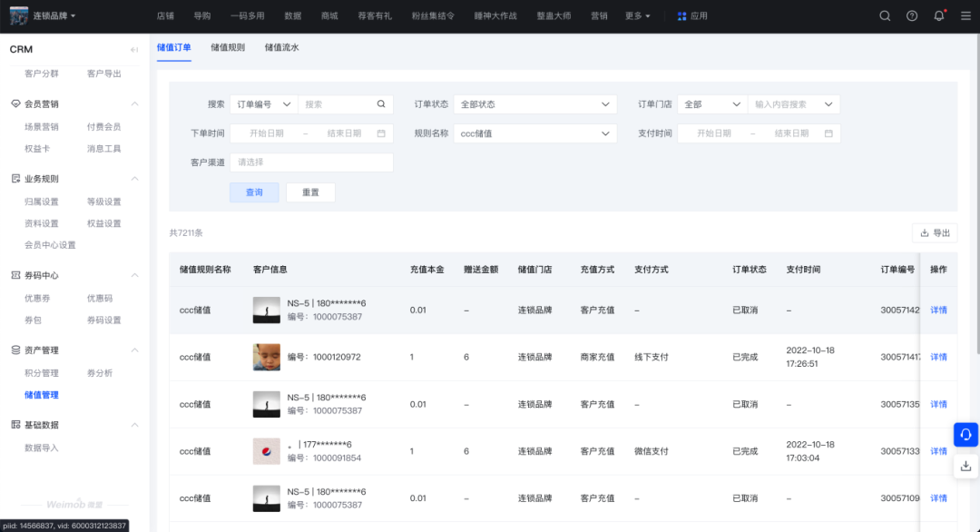Go to 会员中心设置 in sidebar
Screen dimensions: 980x532
coord(50,245)
